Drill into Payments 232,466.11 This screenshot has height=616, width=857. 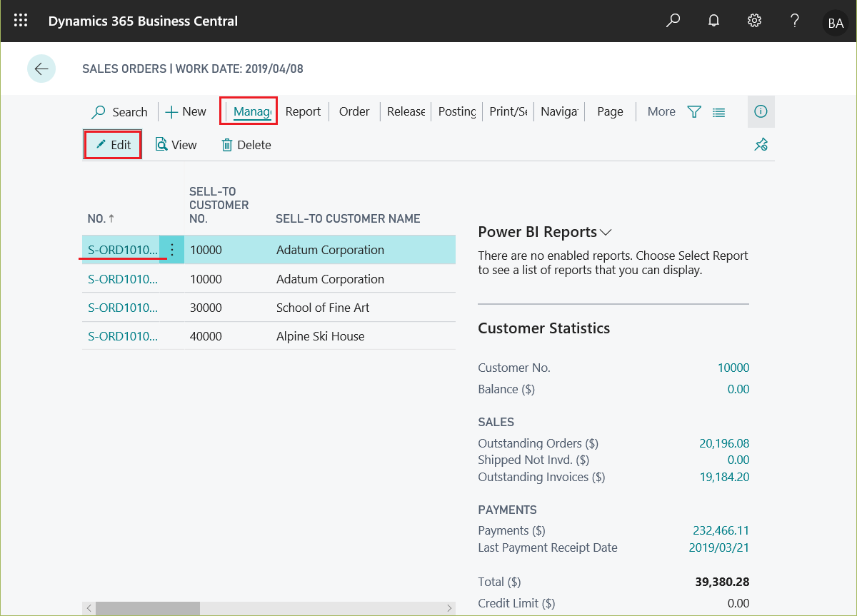721,530
